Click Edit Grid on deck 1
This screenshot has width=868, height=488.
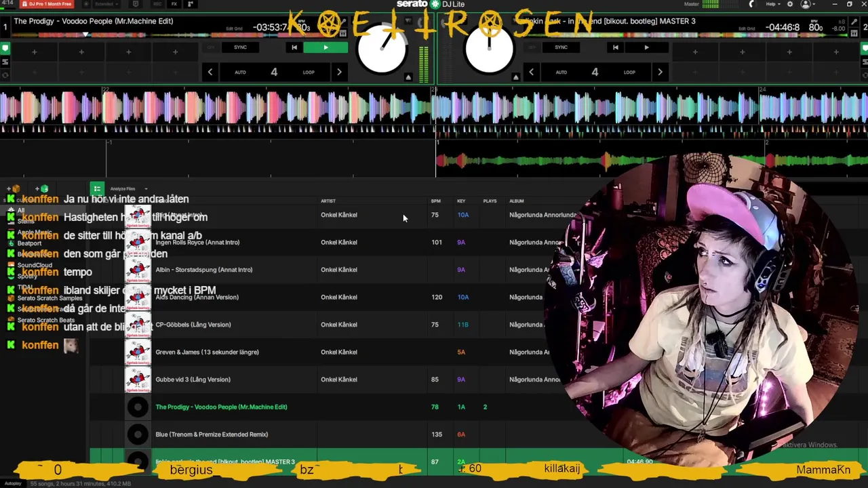click(234, 28)
